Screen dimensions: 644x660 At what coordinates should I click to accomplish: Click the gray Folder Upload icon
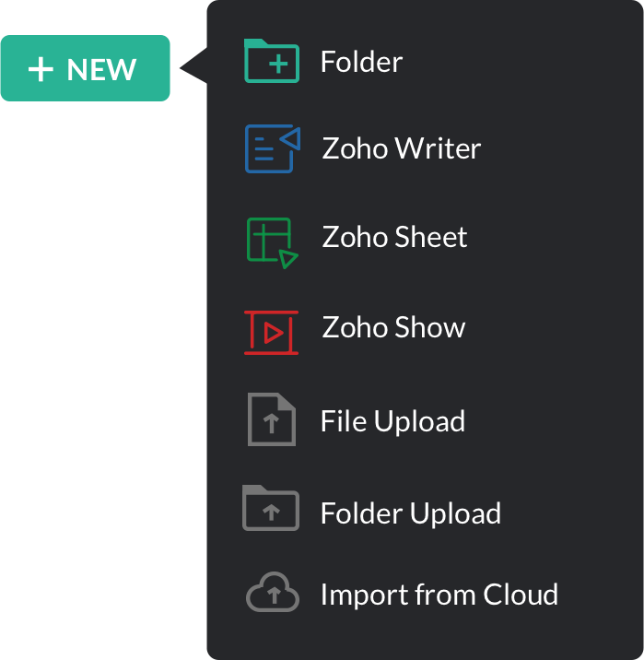click(271, 509)
